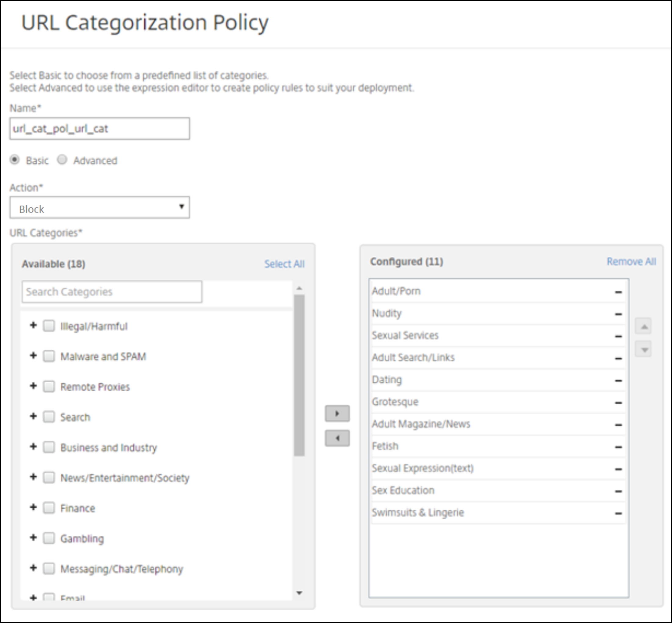Click the Select All link

(284, 264)
